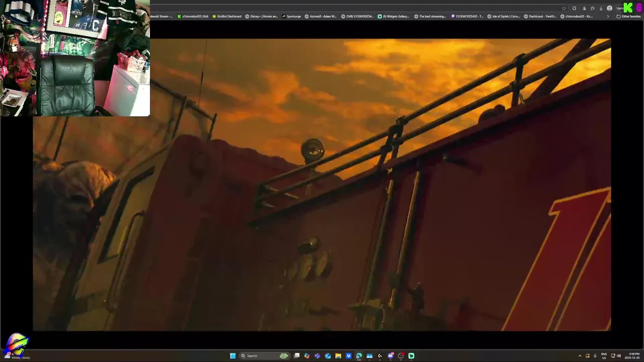This screenshot has height=362, width=644.
Task: Click the microphone tray icon
Action: [x=595, y=355]
